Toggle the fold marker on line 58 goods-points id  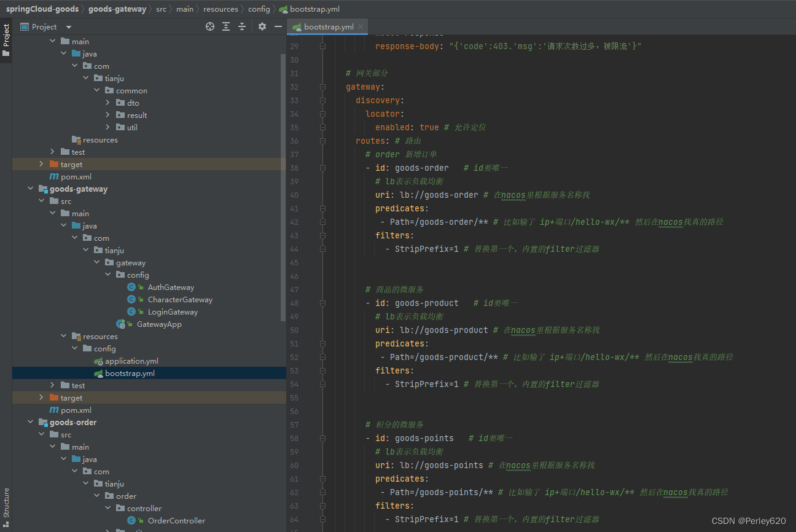click(x=322, y=438)
